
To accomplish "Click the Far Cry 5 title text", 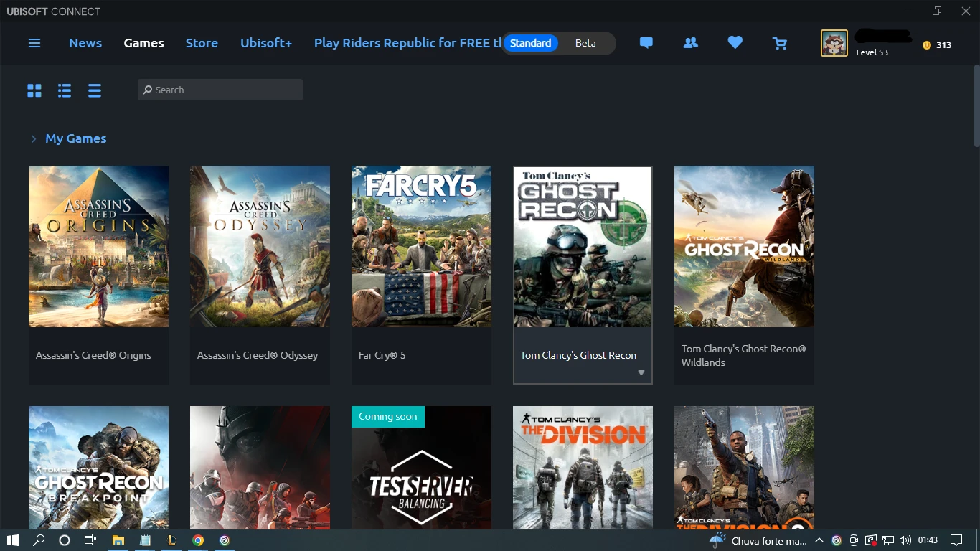I will point(382,355).
